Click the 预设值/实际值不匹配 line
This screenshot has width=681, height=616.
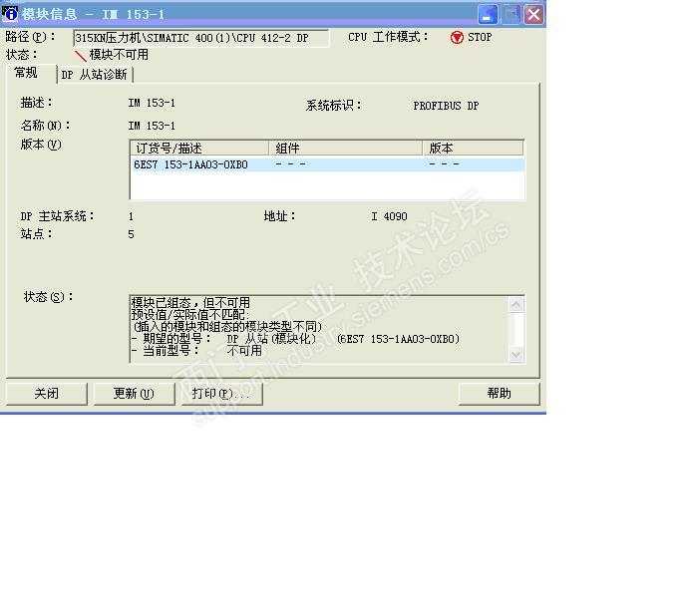[x=189, y=315]
